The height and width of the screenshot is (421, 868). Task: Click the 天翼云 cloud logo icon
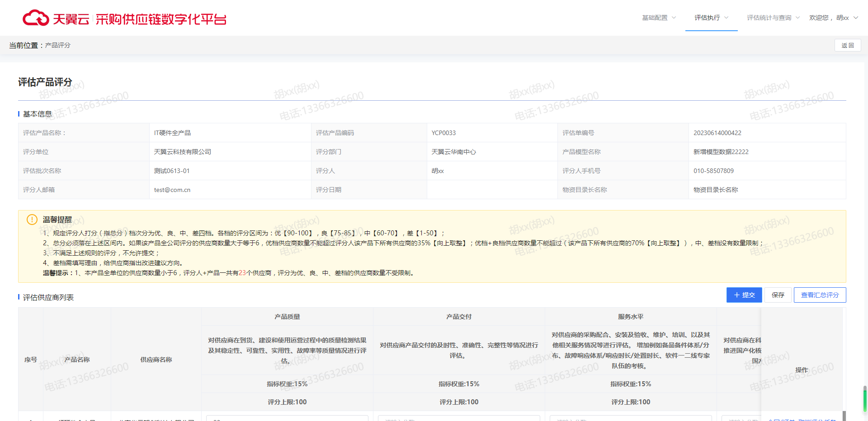click(36, 18)
